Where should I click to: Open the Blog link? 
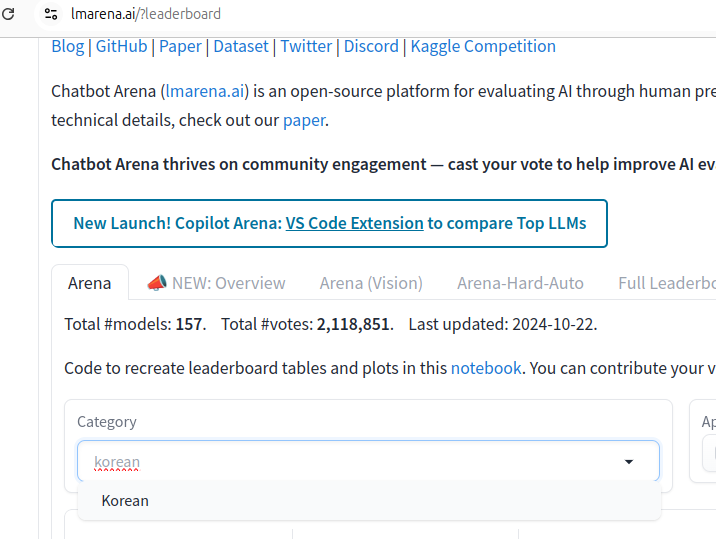point(68,46)
